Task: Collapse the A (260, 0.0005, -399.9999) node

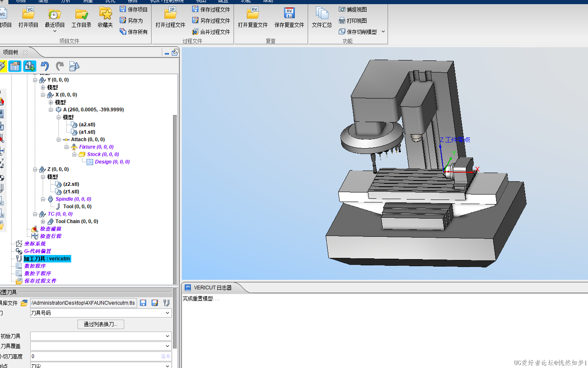Action: 51,110
